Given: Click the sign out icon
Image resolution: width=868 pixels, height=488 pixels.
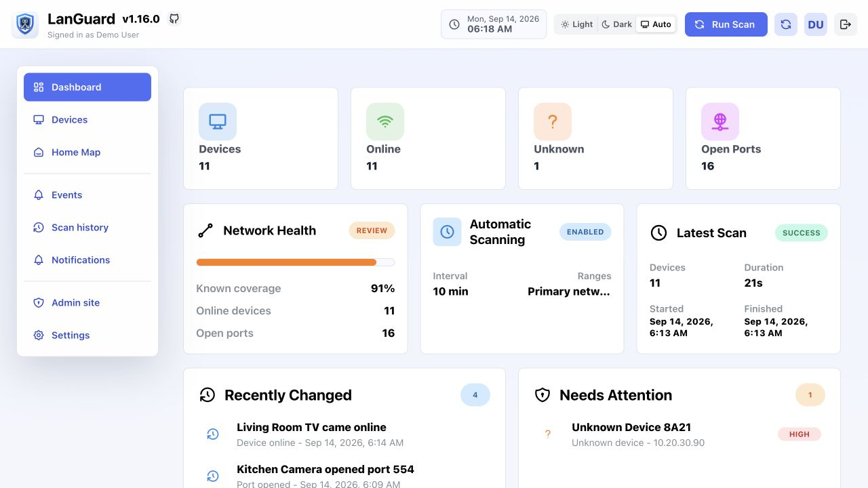Looking at the screenshot, I should (x=846, y=24).
